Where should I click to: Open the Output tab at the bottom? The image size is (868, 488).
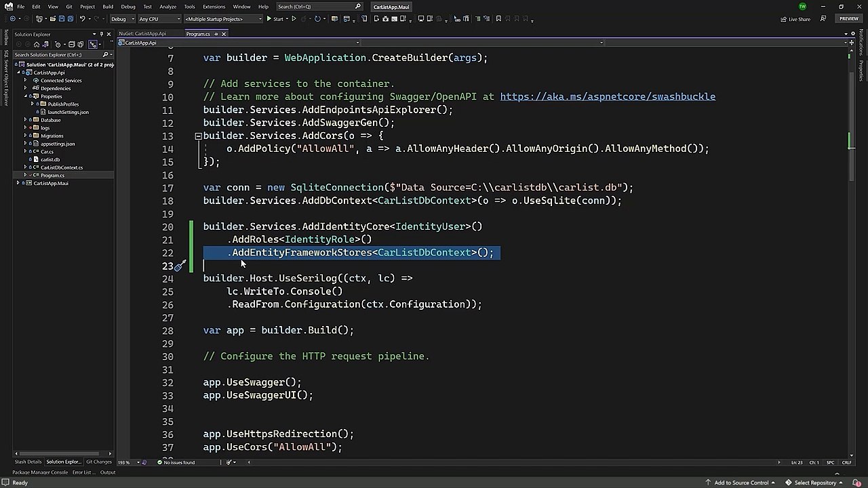pyautogui.click(x=108, y=472)
